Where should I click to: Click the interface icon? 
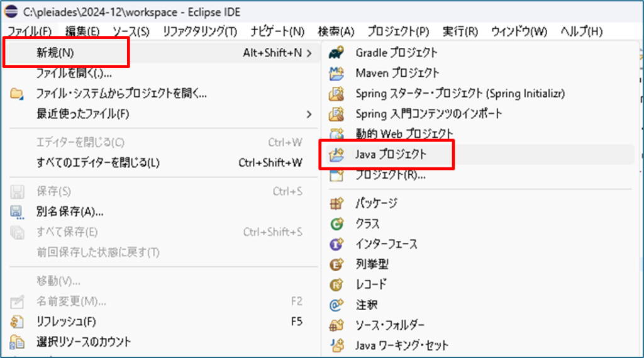[338, 244]
